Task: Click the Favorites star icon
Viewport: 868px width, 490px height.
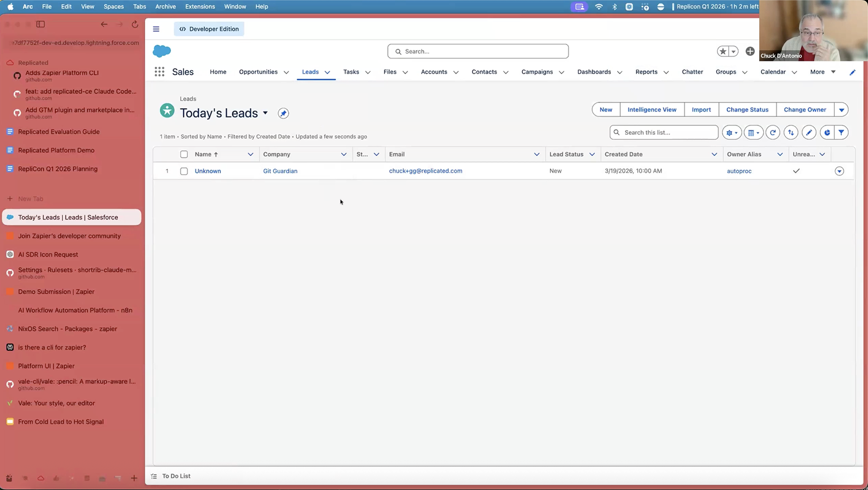Action: point(723,51)
